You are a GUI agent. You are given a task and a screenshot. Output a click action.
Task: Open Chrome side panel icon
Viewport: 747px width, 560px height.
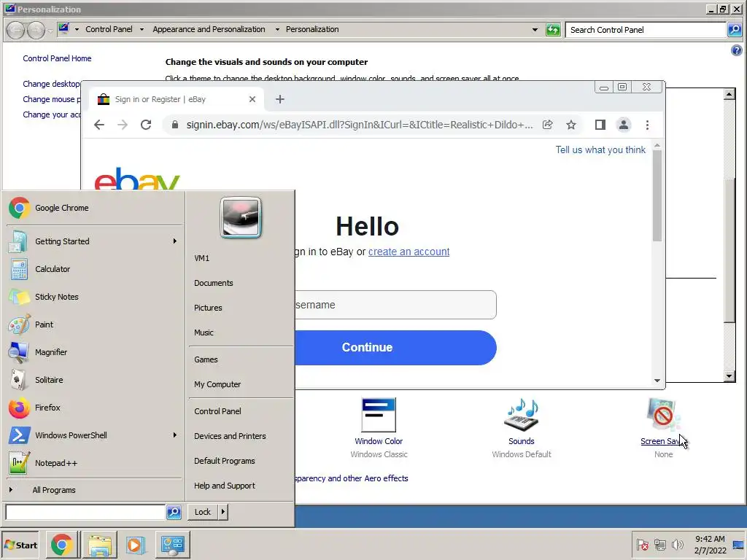click(600, 125)
